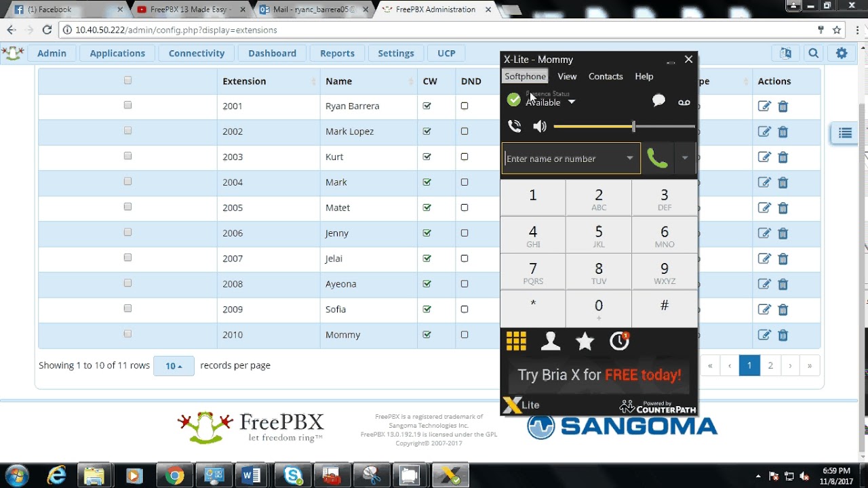Click the dialpad pound key

(665, 309)
